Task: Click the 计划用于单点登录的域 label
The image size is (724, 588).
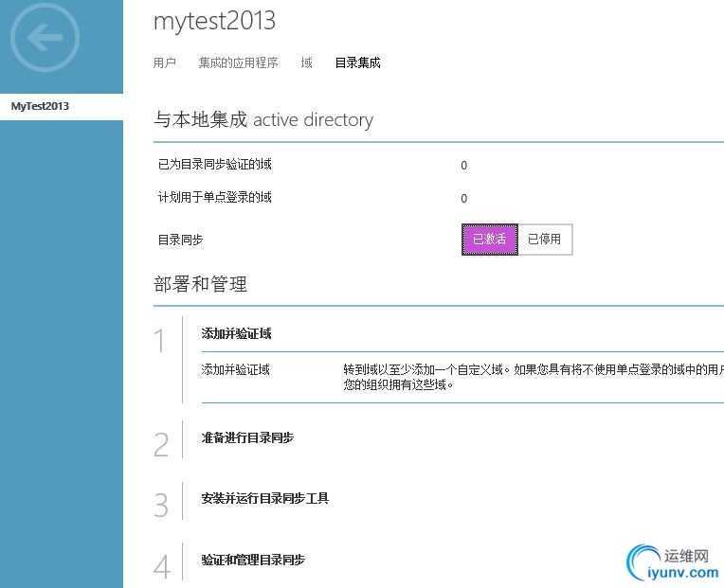Action: [215, 197]
